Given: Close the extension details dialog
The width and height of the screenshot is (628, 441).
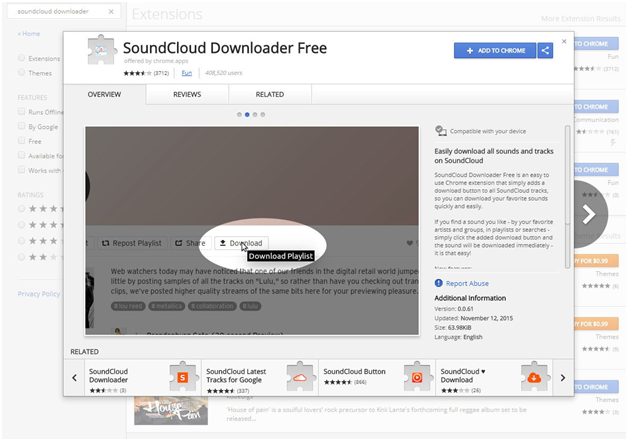Looking at the screenshot, I should 564,41.
